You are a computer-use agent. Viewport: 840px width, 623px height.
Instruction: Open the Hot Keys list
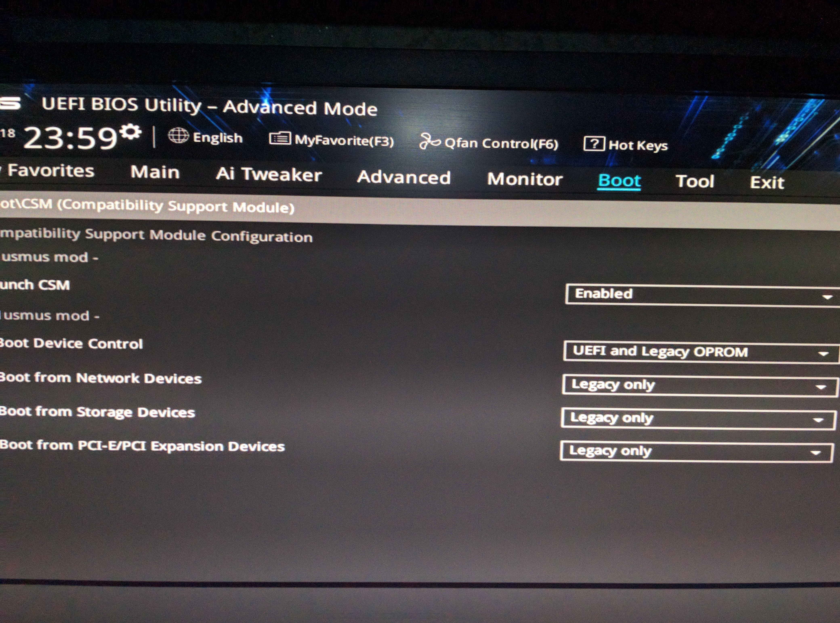point(638,145)
